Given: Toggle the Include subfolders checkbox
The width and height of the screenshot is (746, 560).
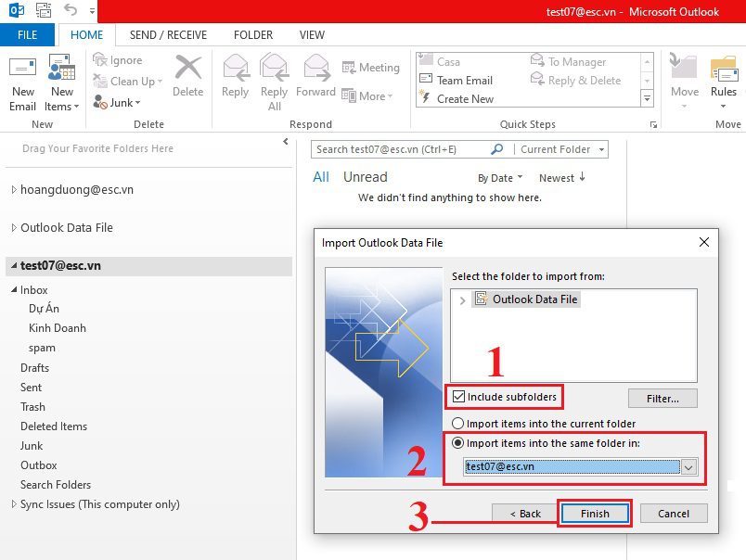Looking at the screenshot, I should [x=458, y=397].
